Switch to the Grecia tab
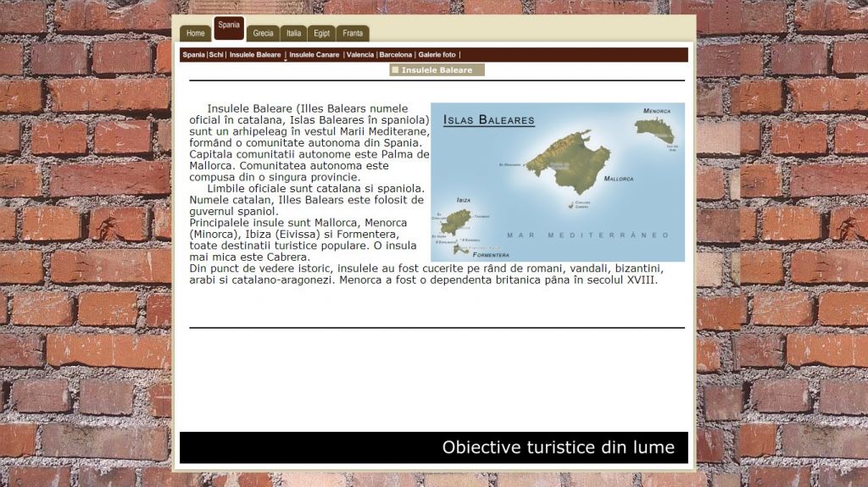 [264, 34]
